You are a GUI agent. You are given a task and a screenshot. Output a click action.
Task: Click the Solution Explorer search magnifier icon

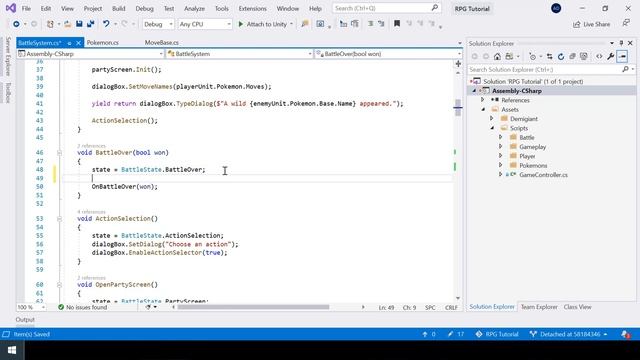pyautogui.click(x=625, y=69)
